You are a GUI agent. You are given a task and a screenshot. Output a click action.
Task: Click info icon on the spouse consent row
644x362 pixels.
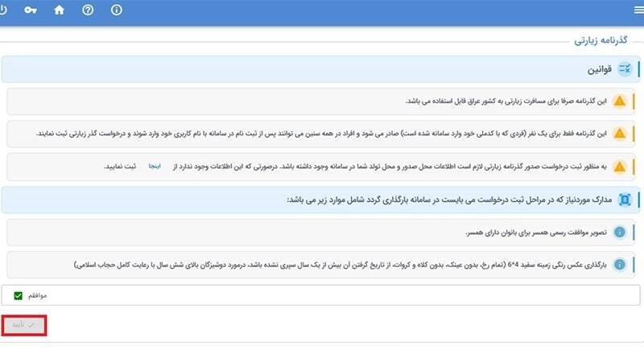pyautogui.click(x=619, y=232)
